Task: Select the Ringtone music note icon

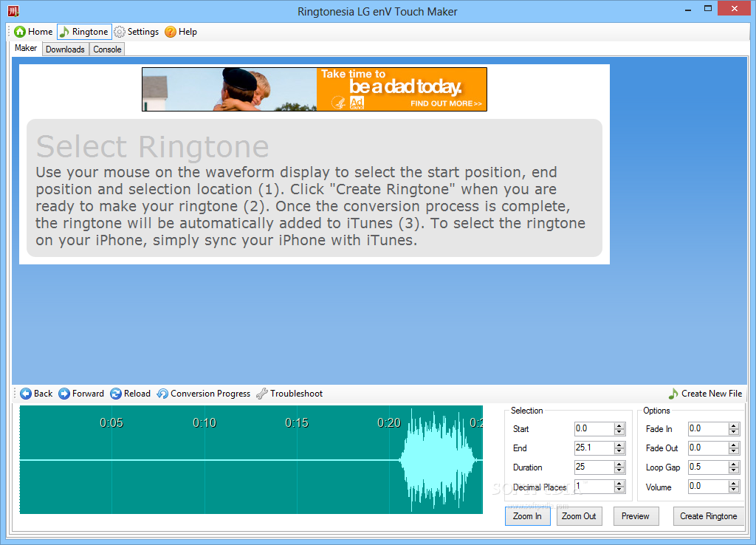Action: point(64,32)
